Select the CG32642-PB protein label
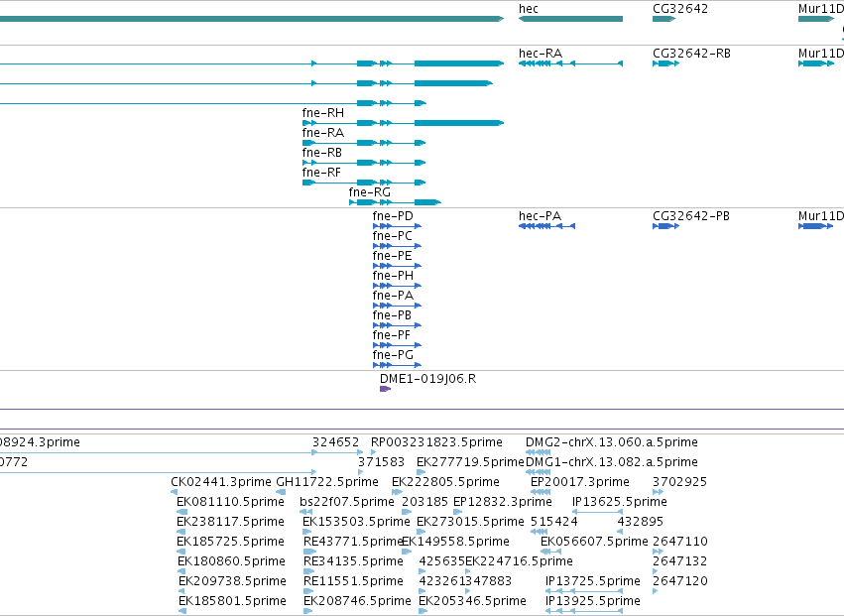Screen dimensions: 844x616 (691, 216)
